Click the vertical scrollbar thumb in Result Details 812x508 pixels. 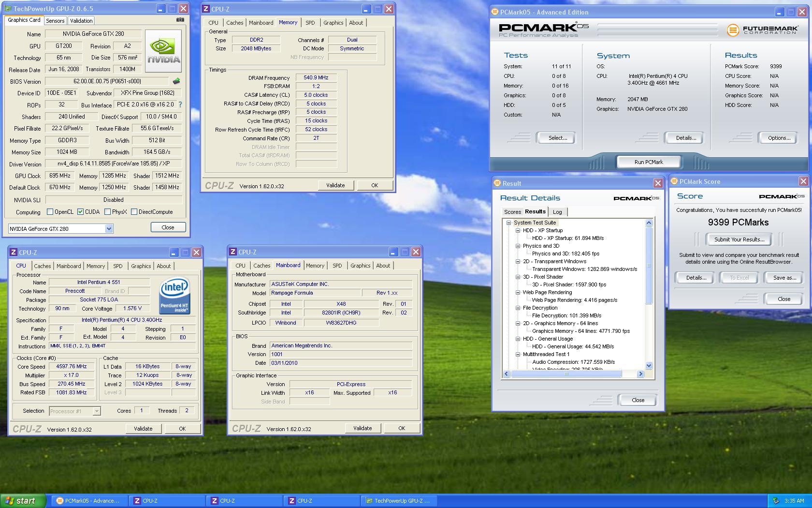[649, 265]
